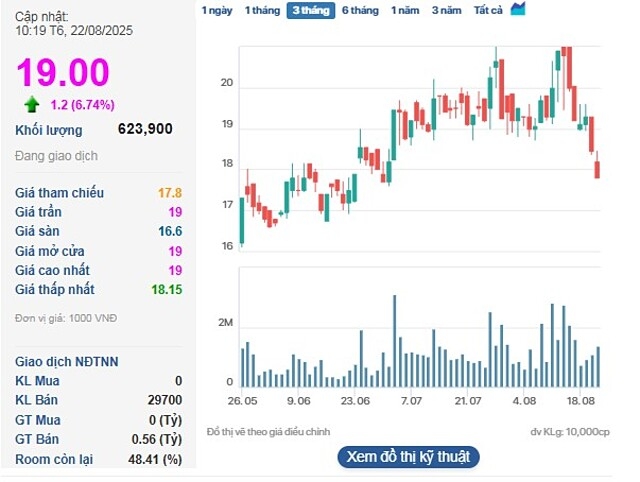Image resolution: width=640 pixels, height=482 pixels.
Task: Click the large 19.00 current price
Action: (x=62, y=72)
